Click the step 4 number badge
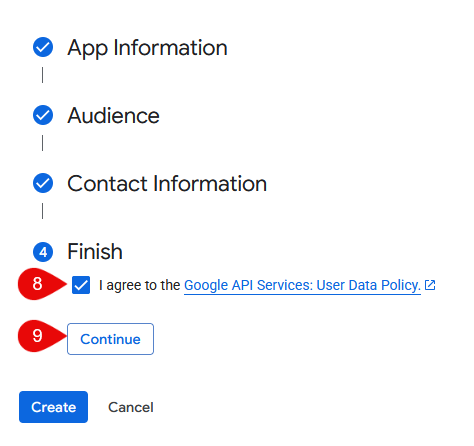Viewport: 474px width, 446px height. 43,252
